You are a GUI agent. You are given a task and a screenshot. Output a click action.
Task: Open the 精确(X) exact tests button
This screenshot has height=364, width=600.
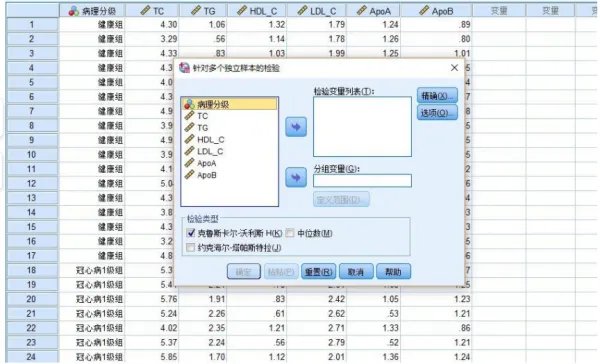pyautogui.click(x=437, y=95)
